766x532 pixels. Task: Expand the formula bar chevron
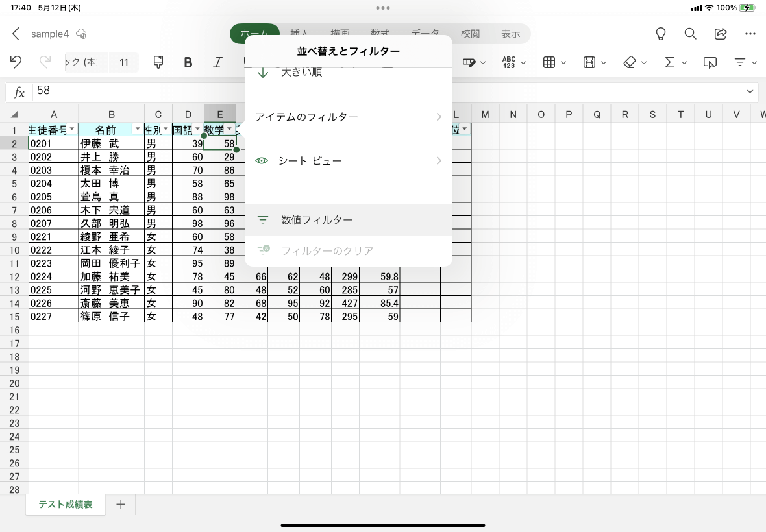click(750, 91)
